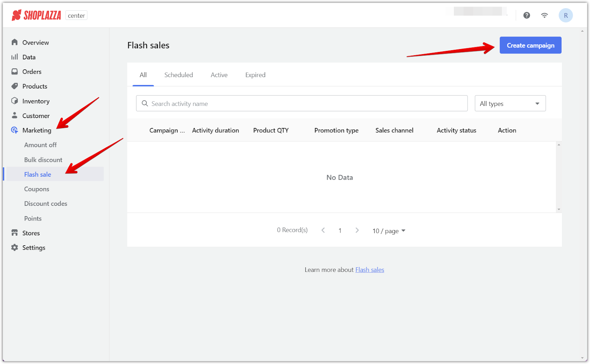Expand the 10 / page size selector
Screen dimensions: 590x364
tap(388, 230)
